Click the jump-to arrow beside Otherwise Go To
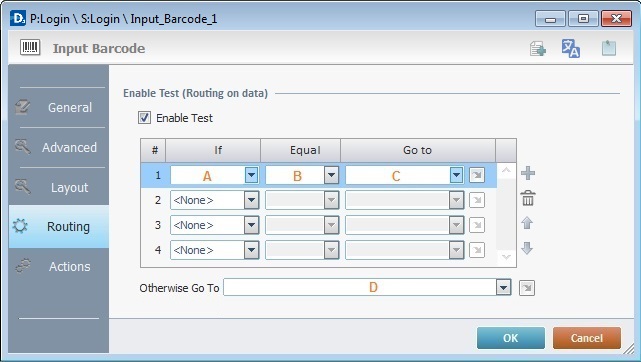 pos(527,288)
